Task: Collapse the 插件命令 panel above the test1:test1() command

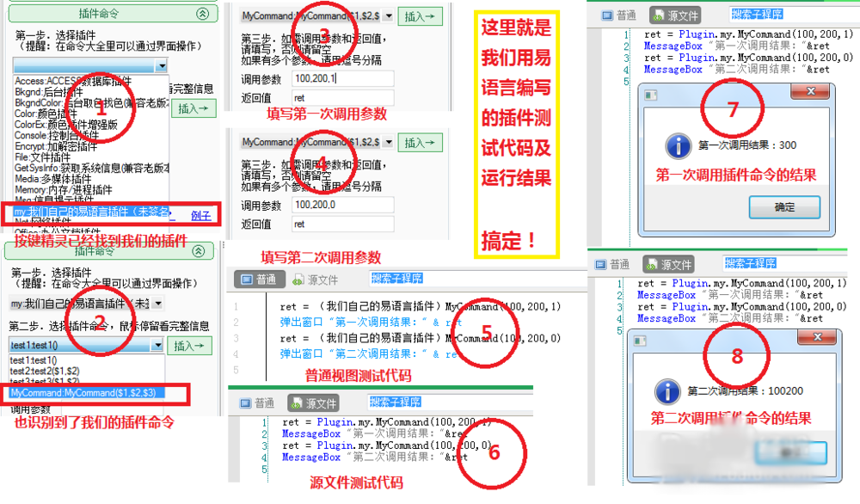Action: click(x=199, y=251)
